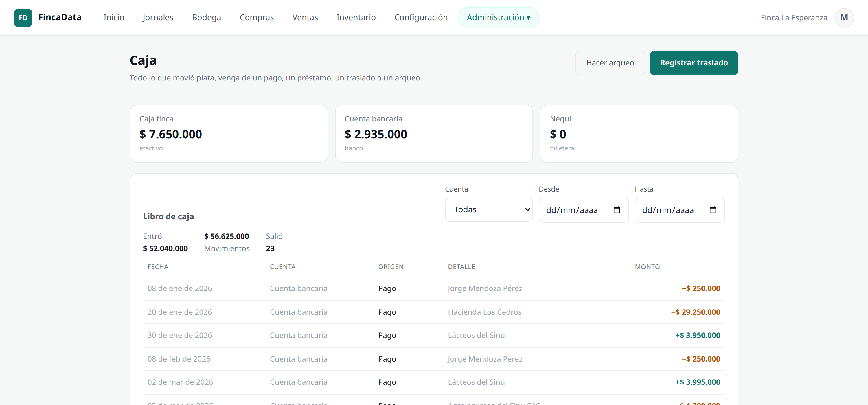
Task: Focus the Desde date input
Action: [583, 210]
